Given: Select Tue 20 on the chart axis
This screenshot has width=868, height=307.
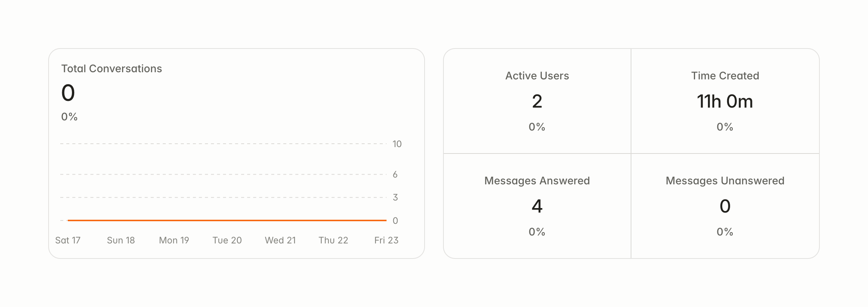Looking at the screenshot, I should point(227,240).
